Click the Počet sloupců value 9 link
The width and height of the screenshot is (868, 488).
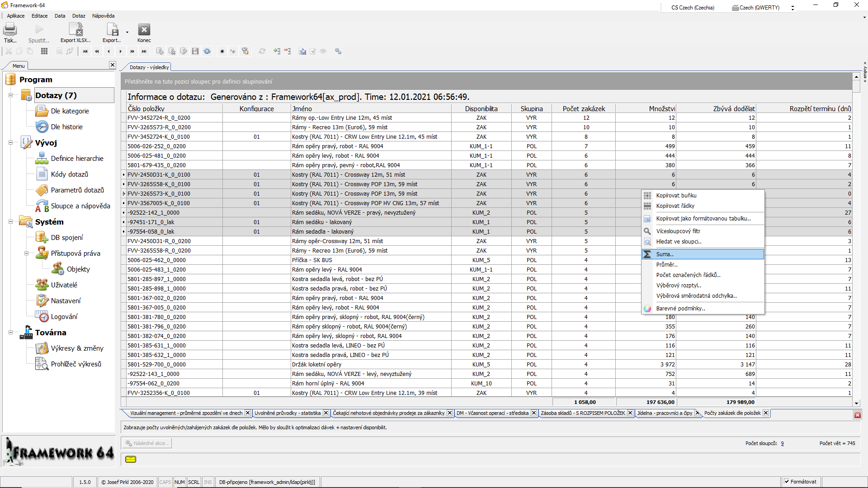point(782,444)
